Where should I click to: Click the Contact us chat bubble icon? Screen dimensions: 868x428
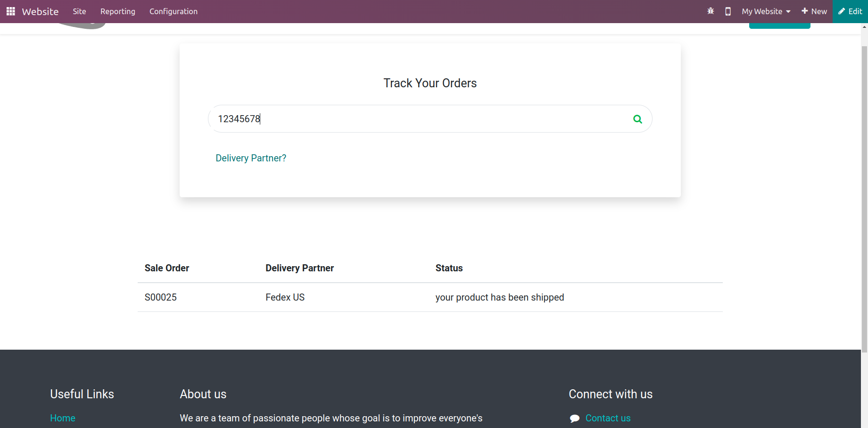pyautogui.click(x=575, y=419)
